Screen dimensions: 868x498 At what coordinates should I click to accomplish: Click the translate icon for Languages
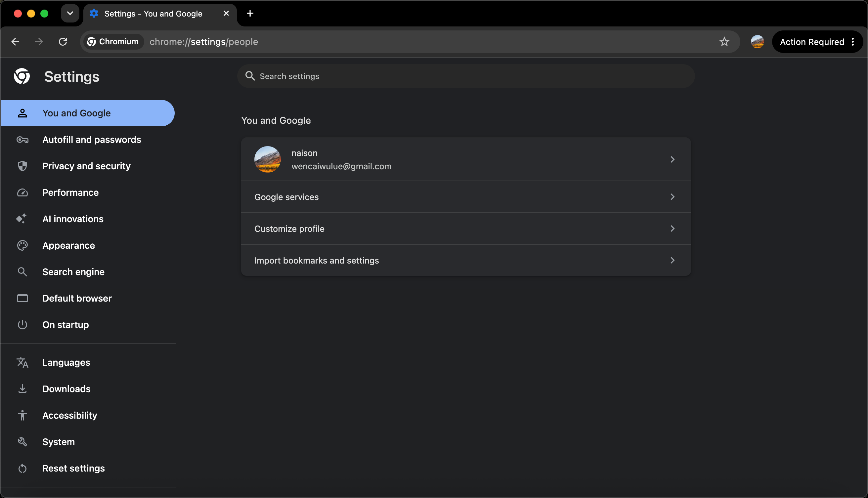coord(22,362)
